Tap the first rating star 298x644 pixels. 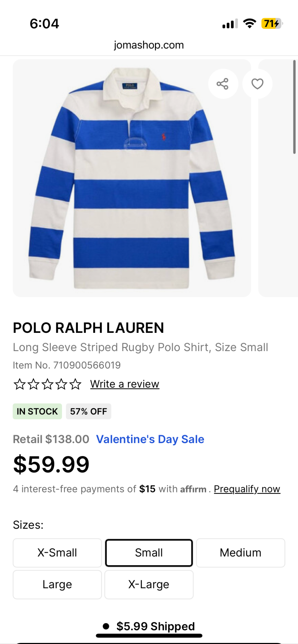tap(20, 384)
